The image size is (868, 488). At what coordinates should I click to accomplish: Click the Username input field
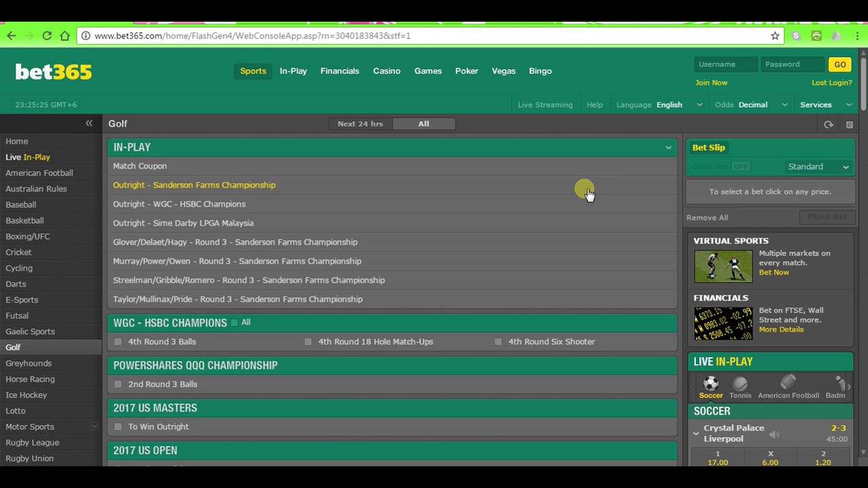pos(726,64)
